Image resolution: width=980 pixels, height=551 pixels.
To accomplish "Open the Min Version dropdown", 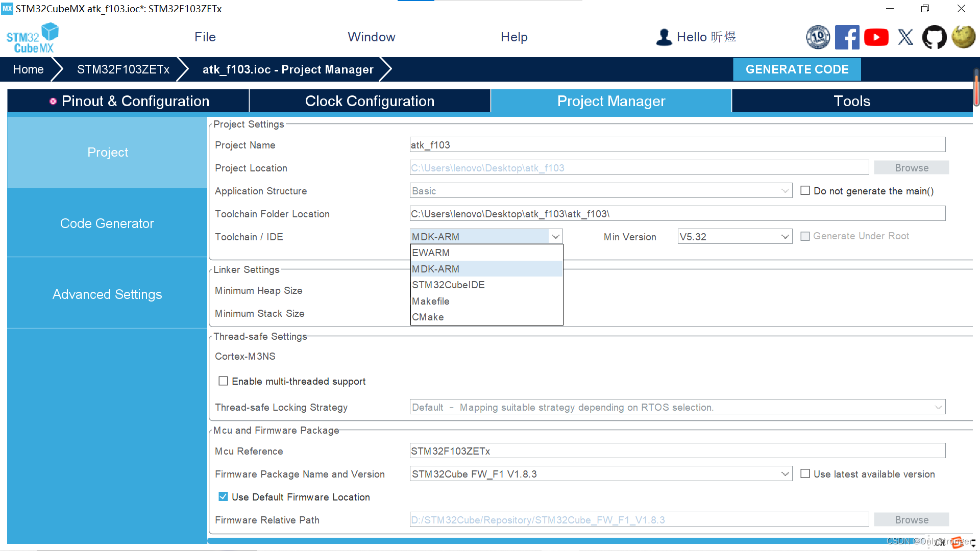I will click(x=734, y=237).
